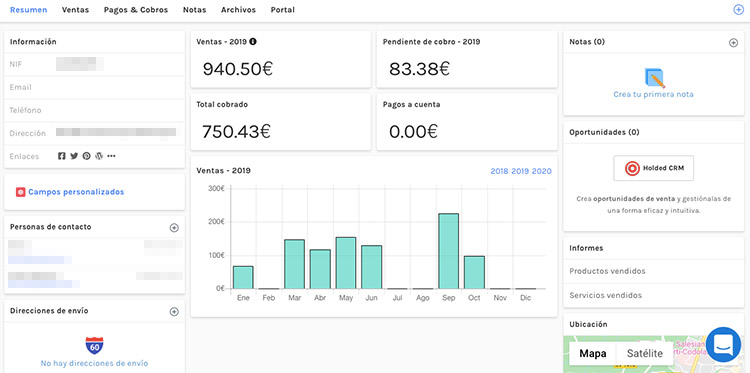
Task: Click the Pinterest icon in Enlaces
Action: pyautogui.click(x=87, y=156)
